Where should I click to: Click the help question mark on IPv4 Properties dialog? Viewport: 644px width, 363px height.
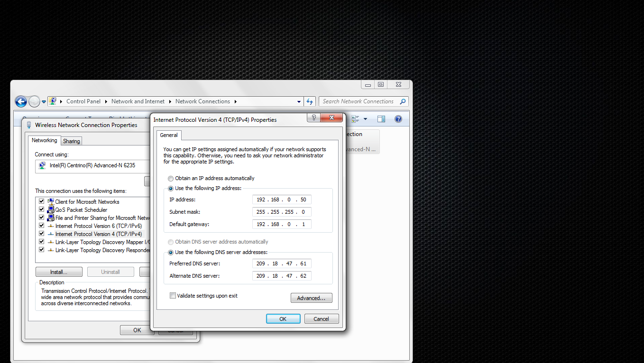tap(313, 118)
